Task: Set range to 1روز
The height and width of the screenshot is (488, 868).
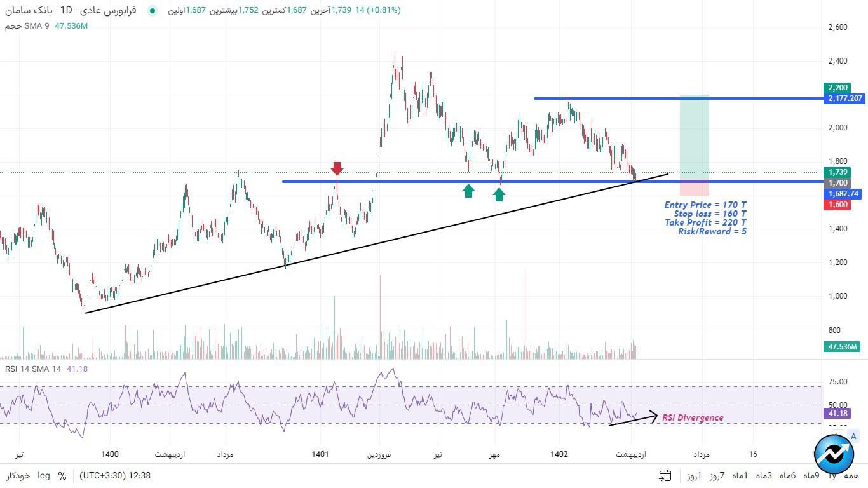Action: pyautogui.click(x=695, y=476)
